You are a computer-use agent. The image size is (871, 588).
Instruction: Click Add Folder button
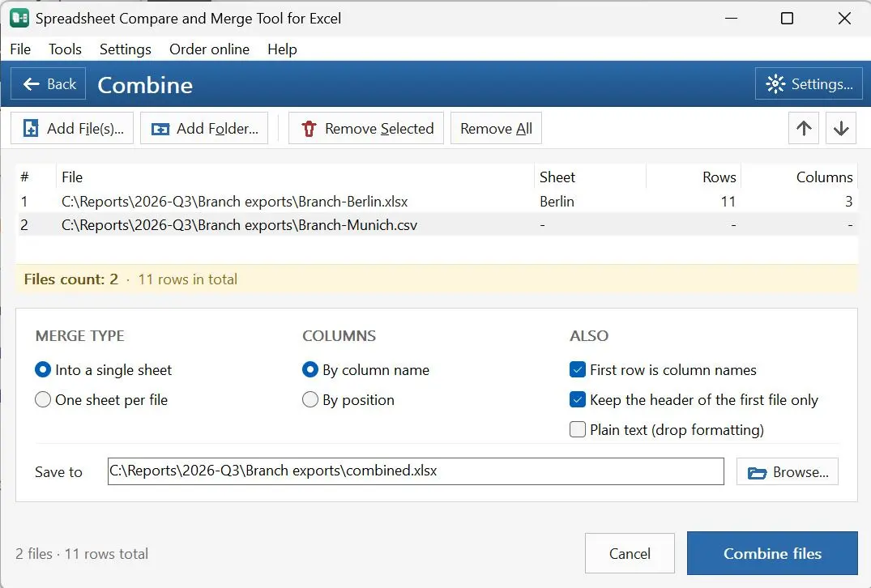coord(204,128)
